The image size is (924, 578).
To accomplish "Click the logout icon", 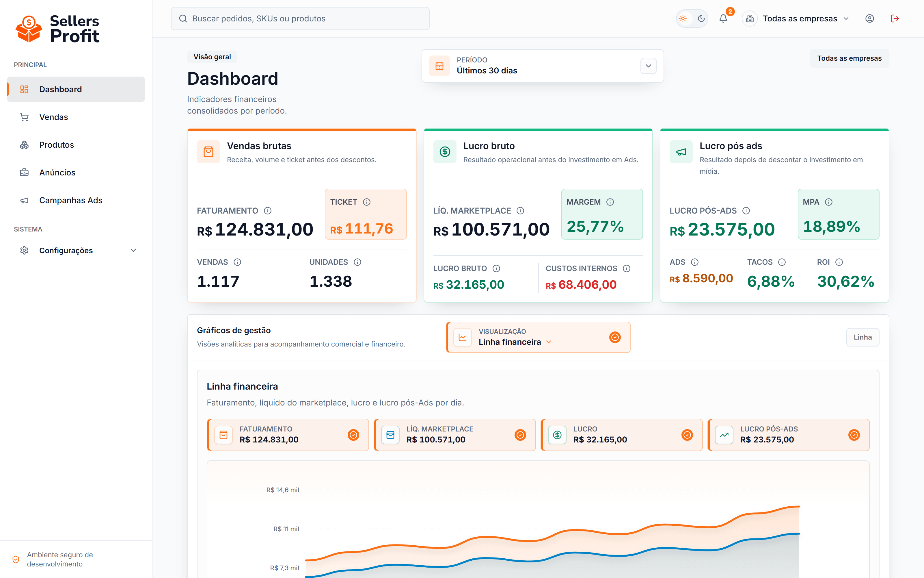I will click(895, 18).
